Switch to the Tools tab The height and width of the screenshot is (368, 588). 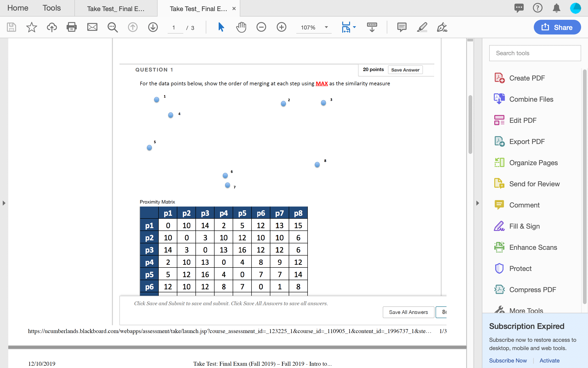(51, 8)
